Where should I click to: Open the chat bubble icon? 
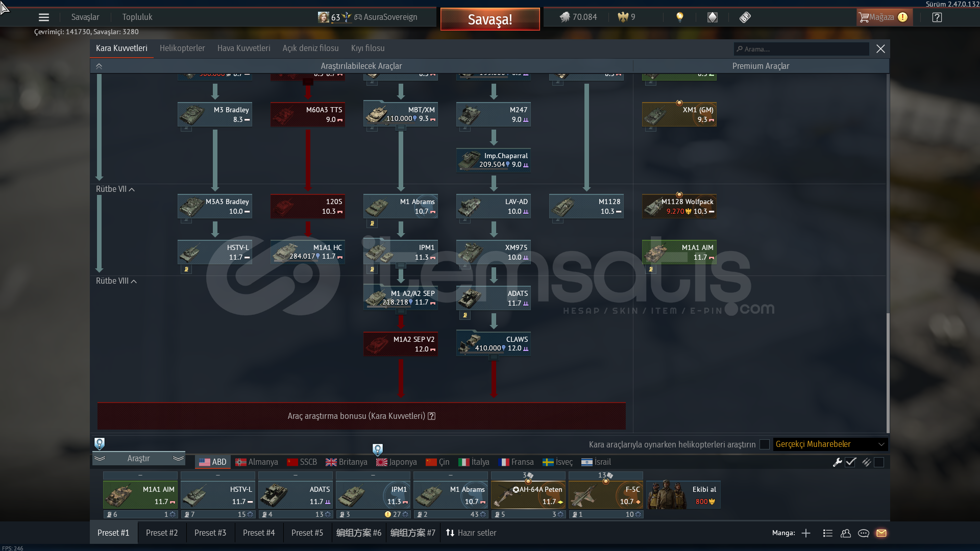pyautogui.click(x=863, y=533)
